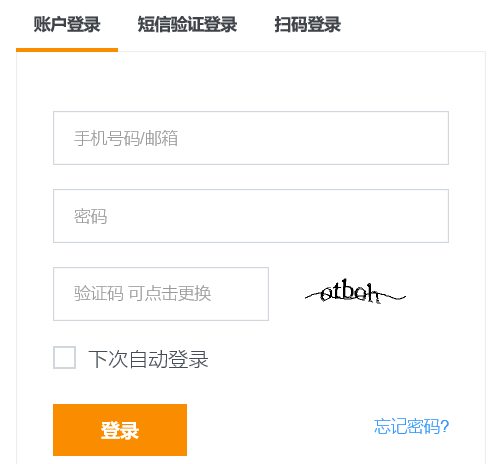Image resolution: width=495 pixels, height=464 pixels.
Task: Tick the 下次自动登录 checkbox
Action: (x=65, y=357)
